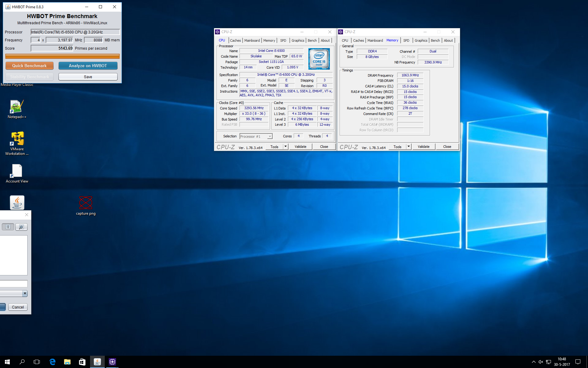Click Cancel in the partial dialog
Image resolution: width=588 pixels, height=368 pixels.
pyautogui.click(x=18, y=307)
